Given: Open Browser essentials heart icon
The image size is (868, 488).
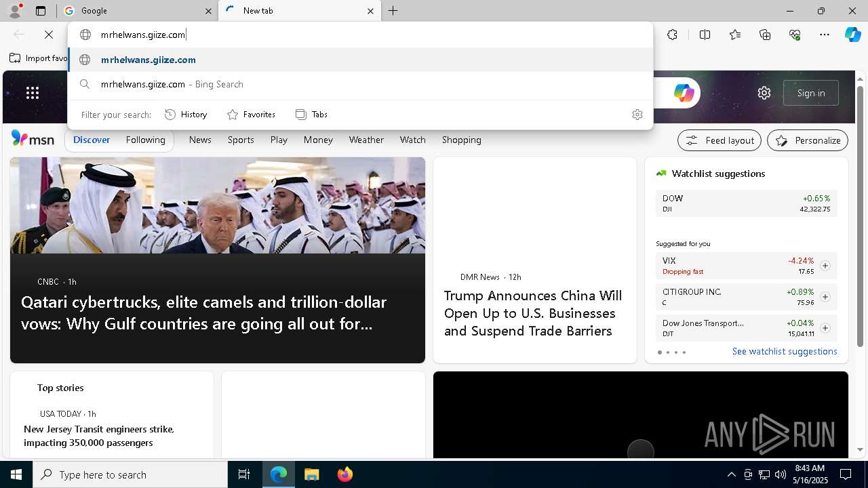Looking at the screenshot, I should coord(795,35).
